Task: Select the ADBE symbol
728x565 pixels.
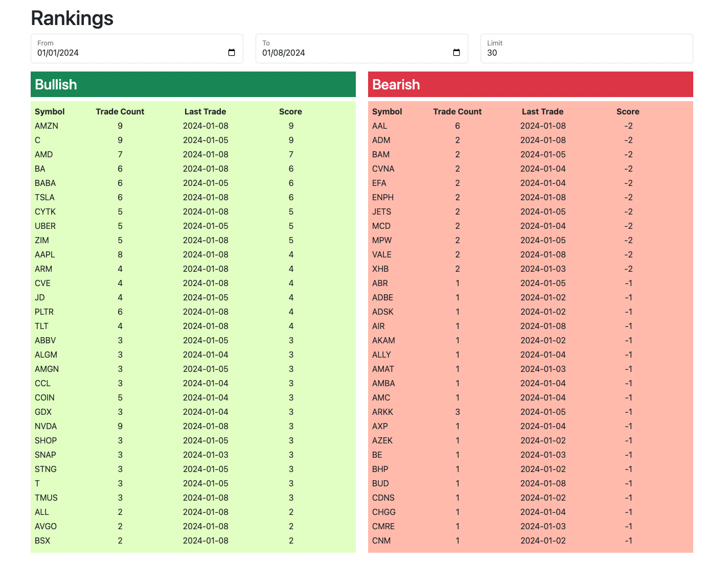Action: (383, 297)
